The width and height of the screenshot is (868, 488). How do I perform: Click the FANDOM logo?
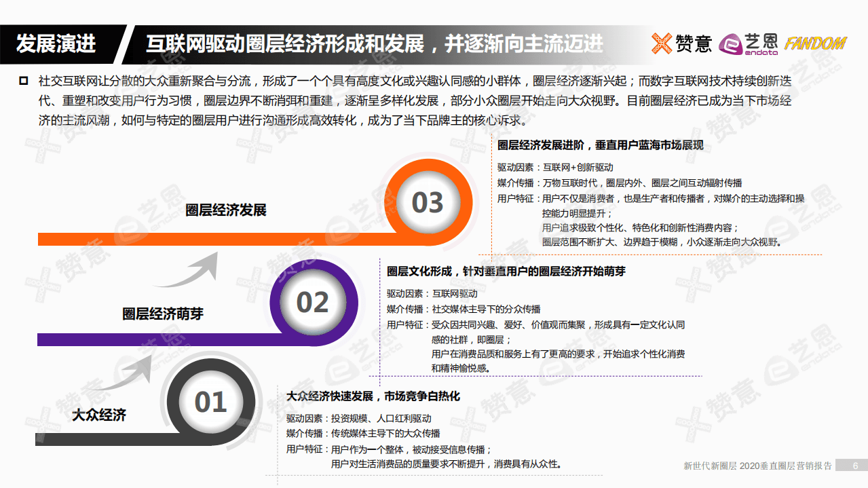(816, 42)
